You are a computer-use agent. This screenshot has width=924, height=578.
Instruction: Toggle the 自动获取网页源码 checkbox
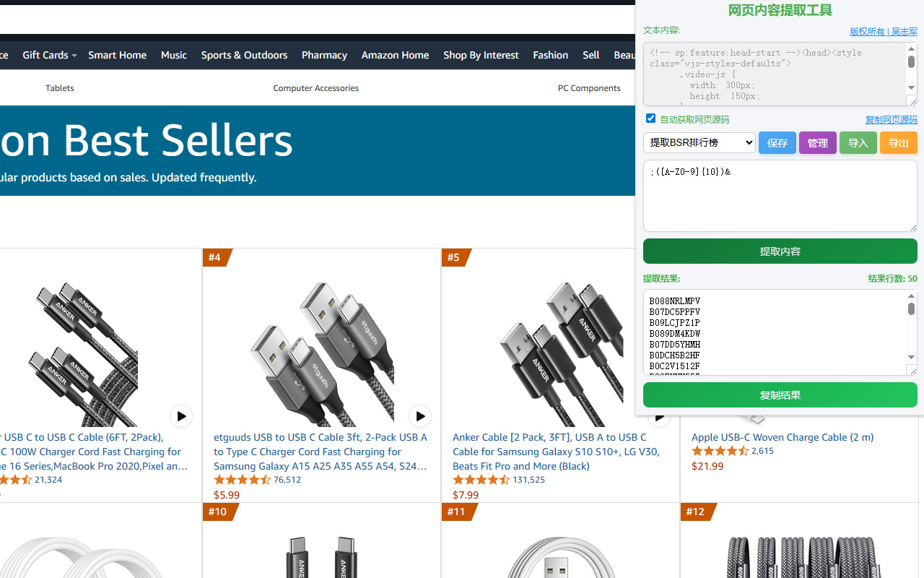[x=650, y=118]
